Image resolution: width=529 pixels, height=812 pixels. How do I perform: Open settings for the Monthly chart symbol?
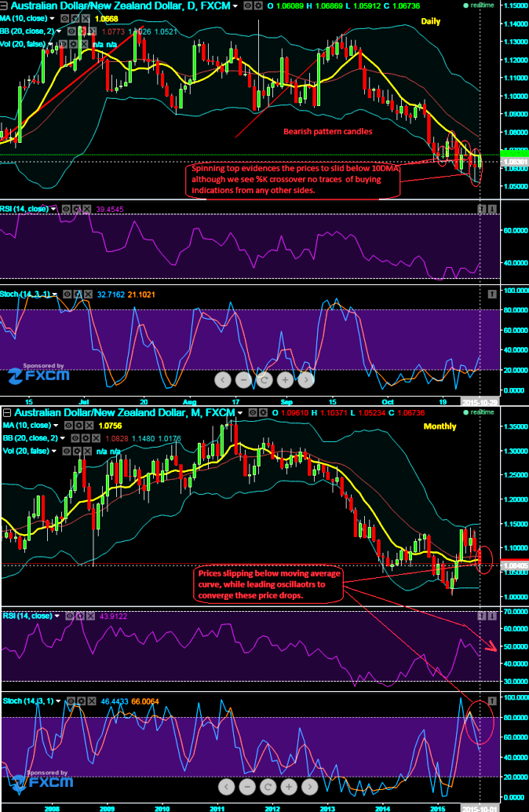[x=263, y=413]
